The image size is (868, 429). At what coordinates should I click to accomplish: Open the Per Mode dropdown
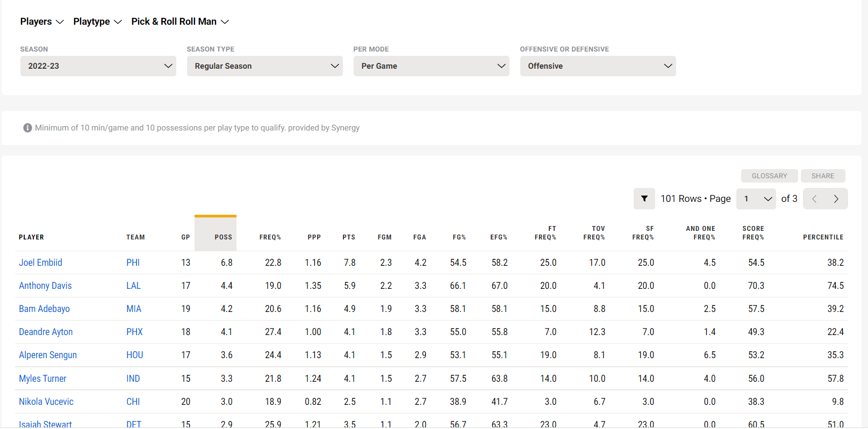tap(432, 66)
